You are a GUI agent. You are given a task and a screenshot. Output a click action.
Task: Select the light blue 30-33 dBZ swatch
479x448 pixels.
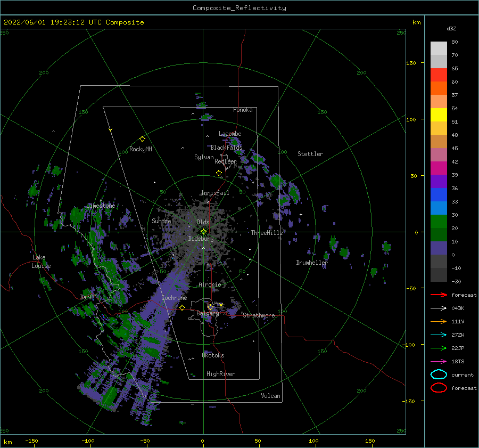439,208
